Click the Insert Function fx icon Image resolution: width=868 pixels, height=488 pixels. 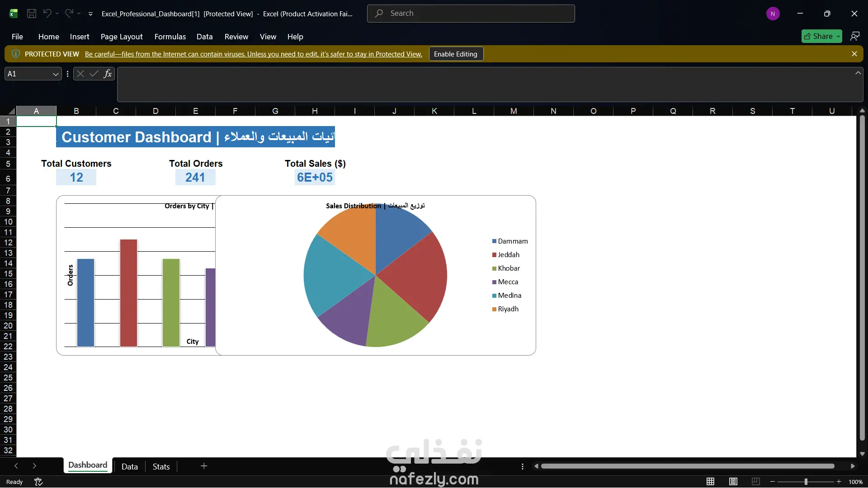pyautogui.click(x=108, y=74)
